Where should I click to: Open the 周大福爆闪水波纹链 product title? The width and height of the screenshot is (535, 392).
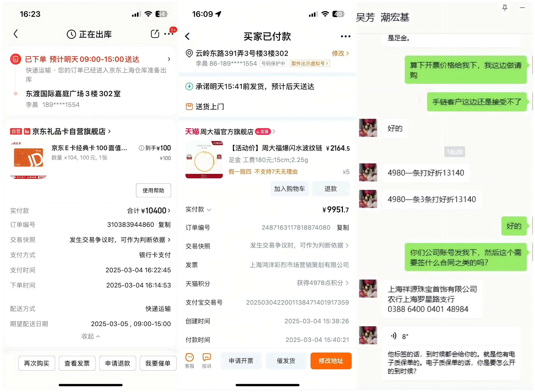coord(276,148)
